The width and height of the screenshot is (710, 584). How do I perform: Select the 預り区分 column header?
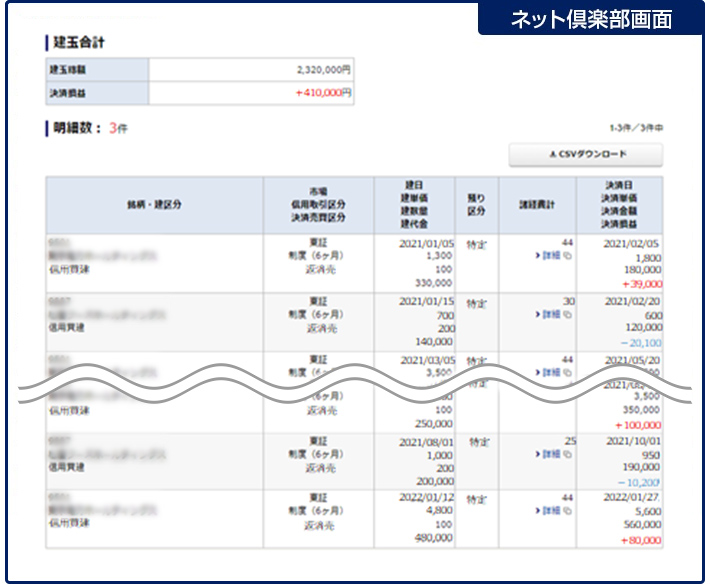tap(476, 204)
